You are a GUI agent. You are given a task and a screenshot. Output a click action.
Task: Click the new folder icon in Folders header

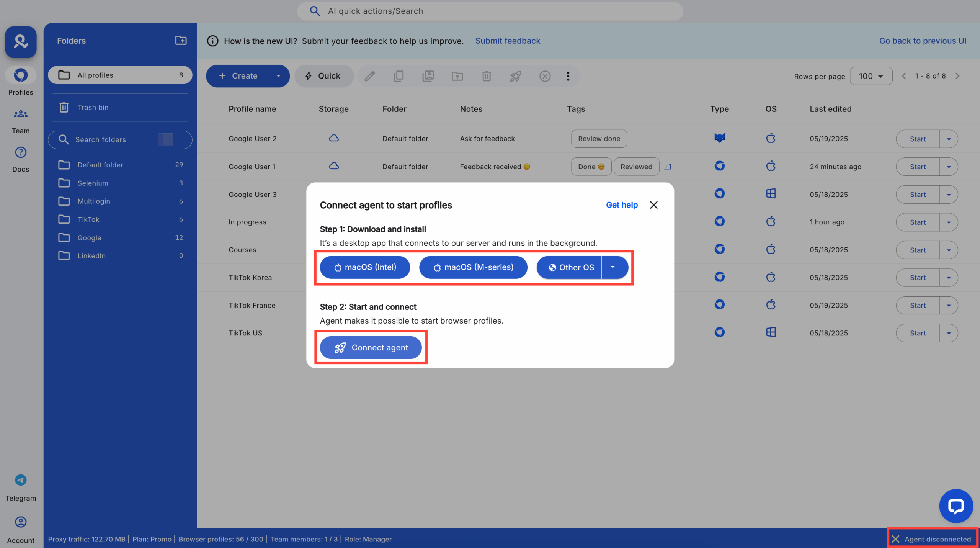click(181, 40)
